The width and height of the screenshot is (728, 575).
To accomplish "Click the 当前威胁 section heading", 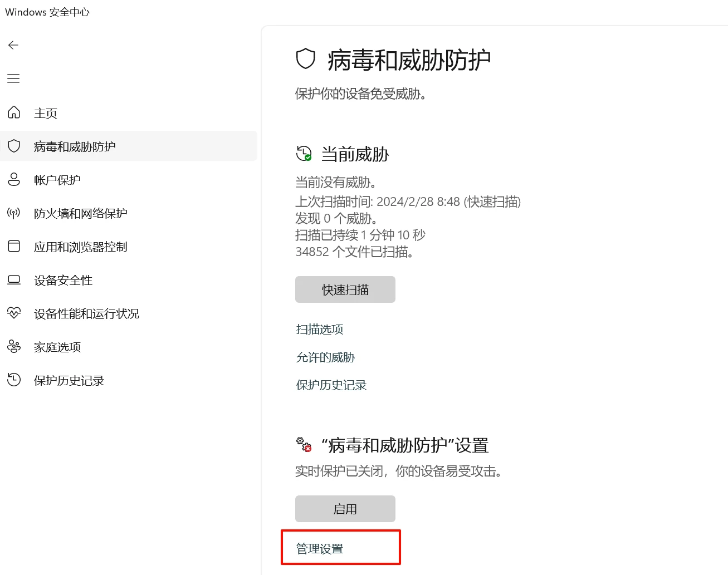I will [x=355, y=154].
